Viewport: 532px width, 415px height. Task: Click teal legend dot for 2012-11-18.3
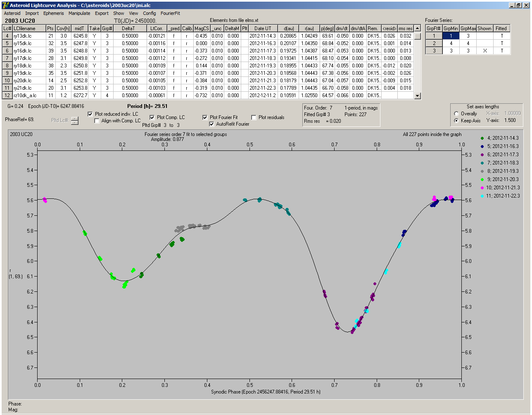click(x=483, y=163)
